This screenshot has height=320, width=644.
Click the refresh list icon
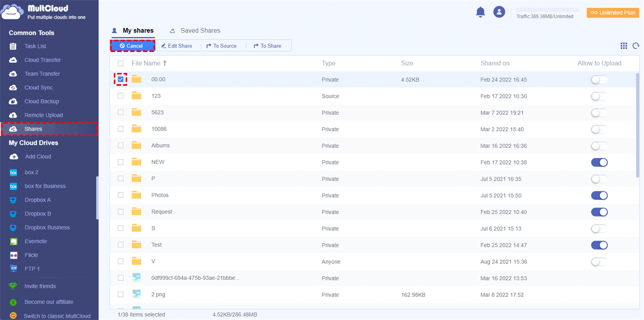636,46
